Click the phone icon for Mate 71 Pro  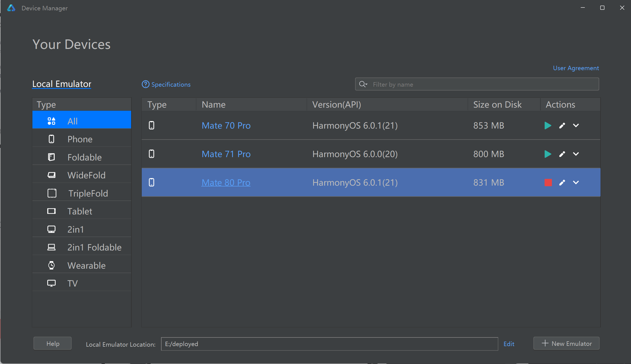tap(152, 154)
